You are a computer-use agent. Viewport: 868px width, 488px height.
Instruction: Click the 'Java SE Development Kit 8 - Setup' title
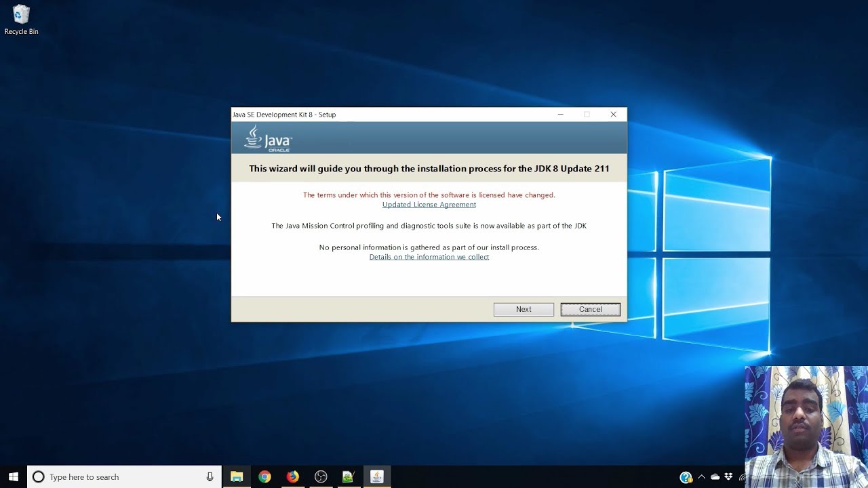pyautogui.click(x=285, y=115)
